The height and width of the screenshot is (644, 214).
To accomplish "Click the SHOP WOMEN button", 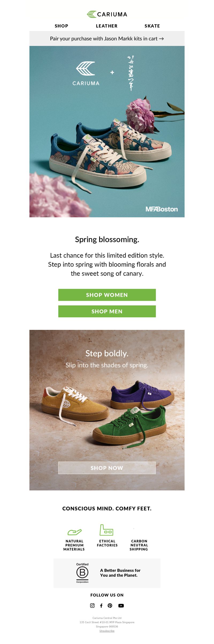I will tap(107, 295).
